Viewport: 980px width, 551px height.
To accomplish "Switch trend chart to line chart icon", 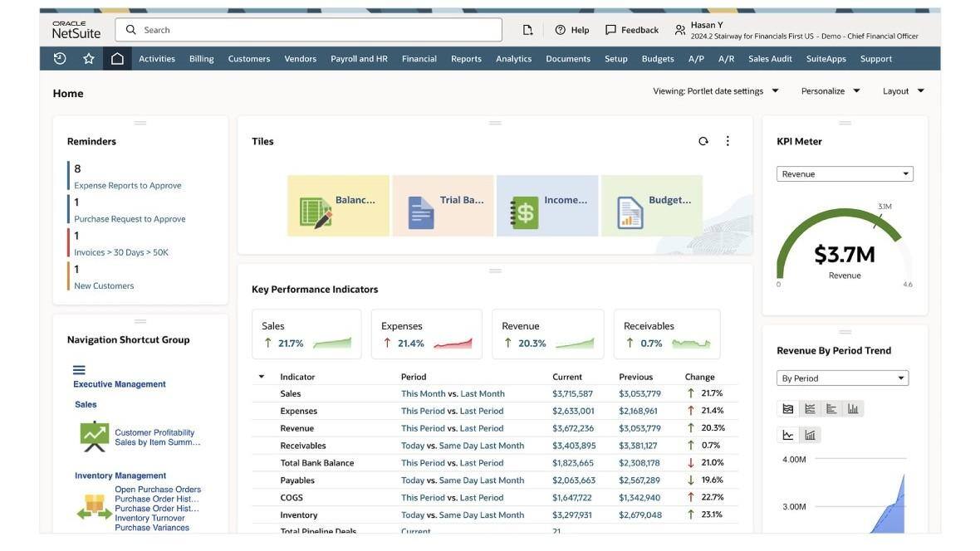I will click(x=788, y=436).
